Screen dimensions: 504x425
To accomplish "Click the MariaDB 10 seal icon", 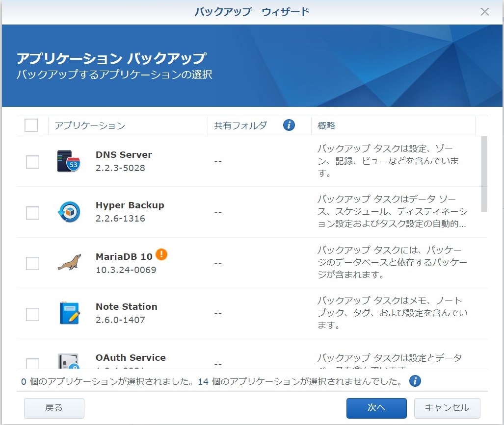I will coord(68,263).
